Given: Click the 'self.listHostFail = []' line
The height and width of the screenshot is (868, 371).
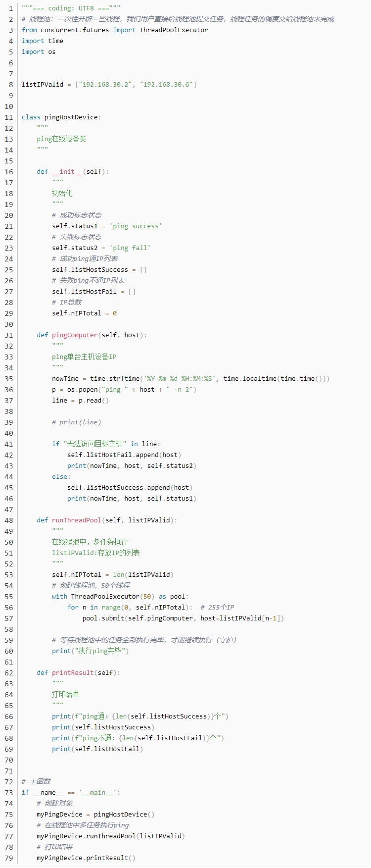Looking at the screenshot, I should point(93,292).
